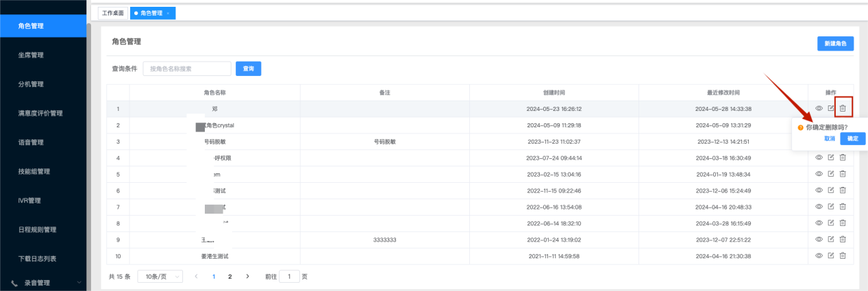Image resolution: width=868 pixels, height=291 pixels.
Task: Select page 1 in pagination
Action: tap(214, 277)
